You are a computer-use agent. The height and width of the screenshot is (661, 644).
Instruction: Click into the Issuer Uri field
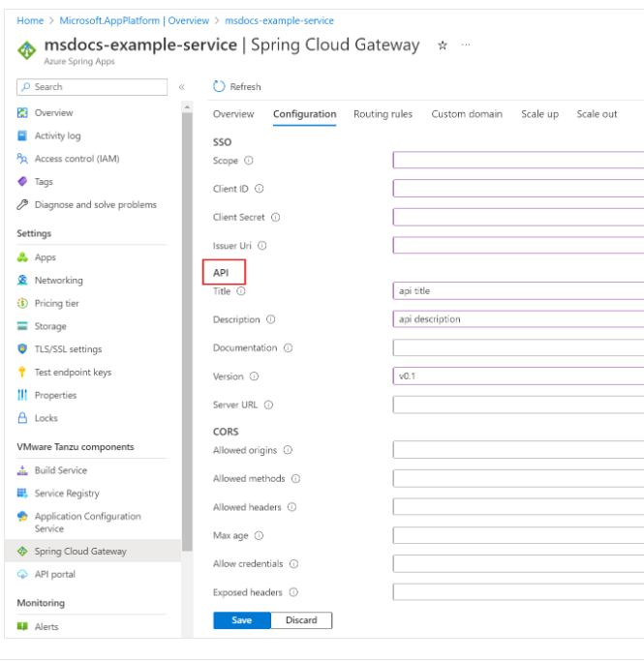518,246
